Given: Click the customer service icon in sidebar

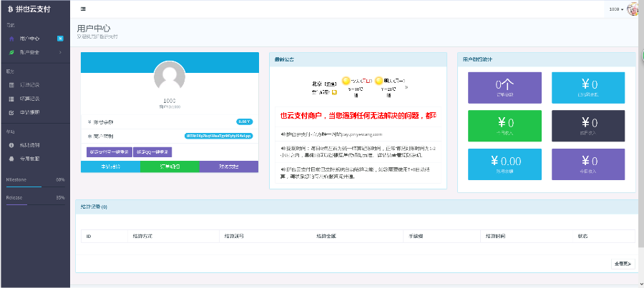Looking at the screenshot, I should [x=11, y=159].
